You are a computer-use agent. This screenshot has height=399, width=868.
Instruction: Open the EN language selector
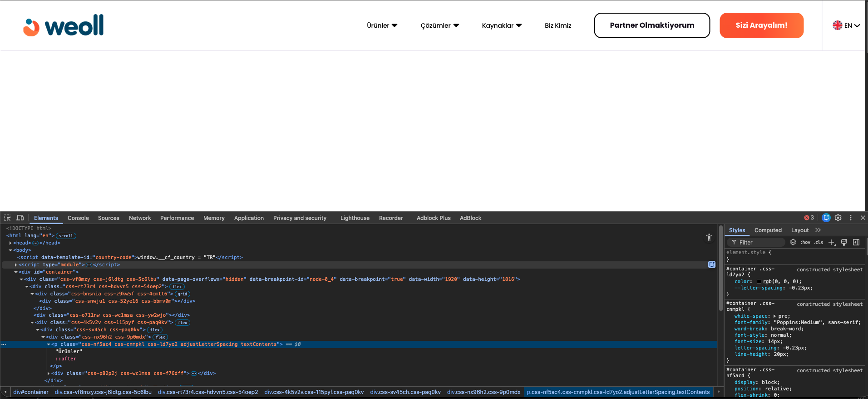[x=846, y=25]
